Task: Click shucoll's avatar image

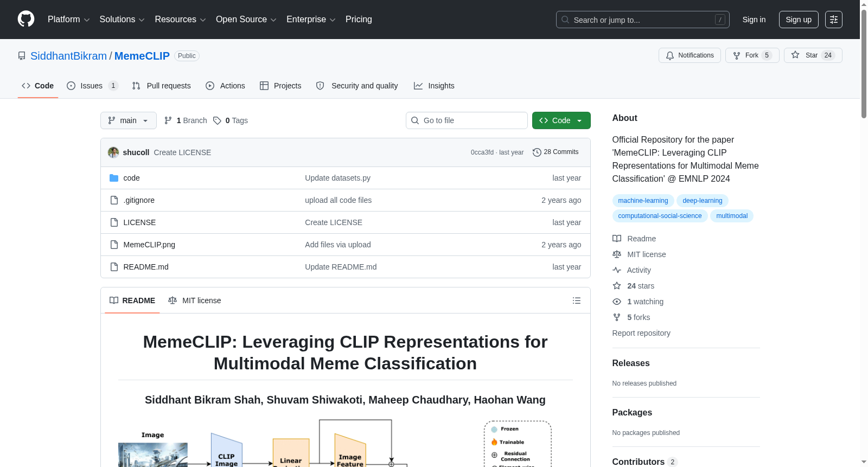Action: [x=113, y=152]
